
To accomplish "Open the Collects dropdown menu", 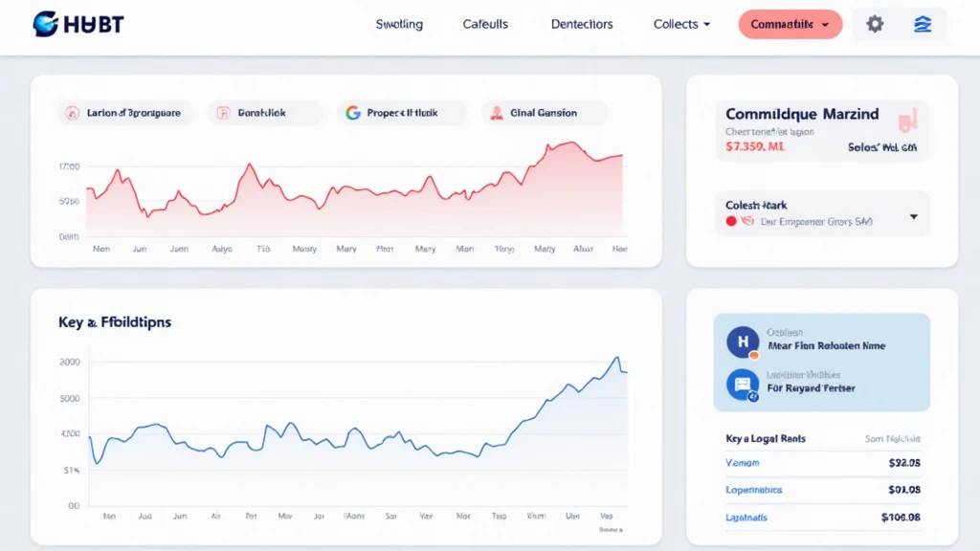I will [681, 25].
